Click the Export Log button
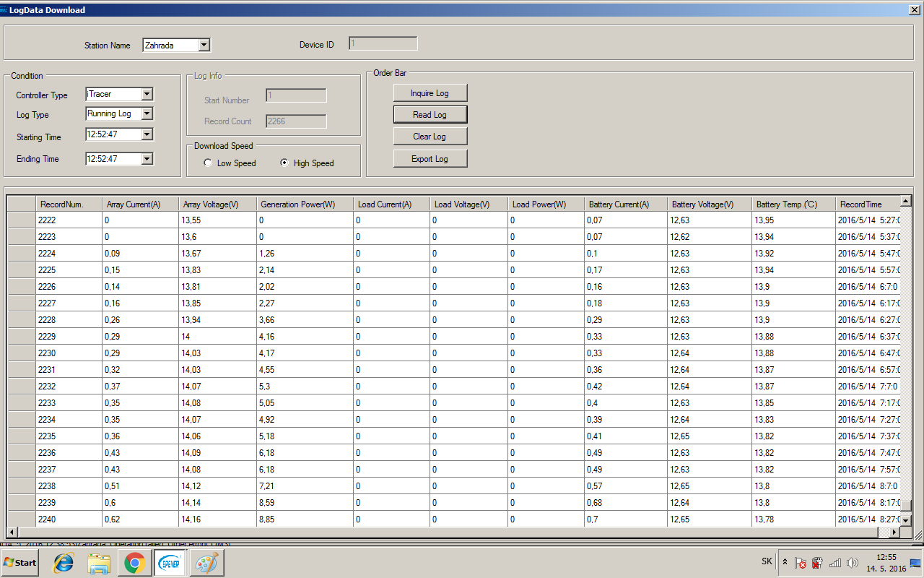 [x=430, y=159]
